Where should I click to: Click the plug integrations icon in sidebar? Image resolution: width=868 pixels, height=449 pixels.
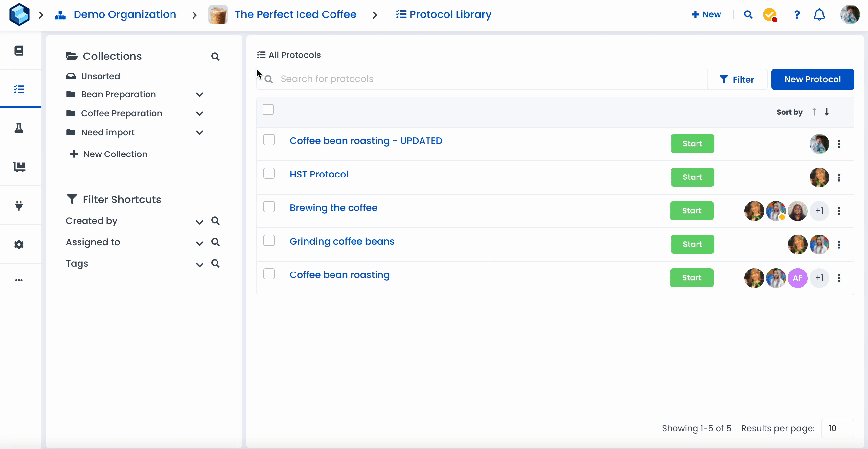pyautogui.click(x=19, y=205)
